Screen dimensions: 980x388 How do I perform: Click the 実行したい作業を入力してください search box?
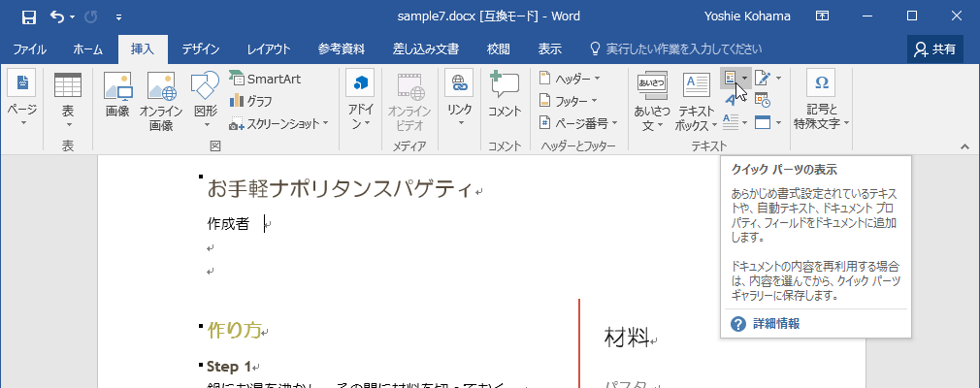click(676, 48)
